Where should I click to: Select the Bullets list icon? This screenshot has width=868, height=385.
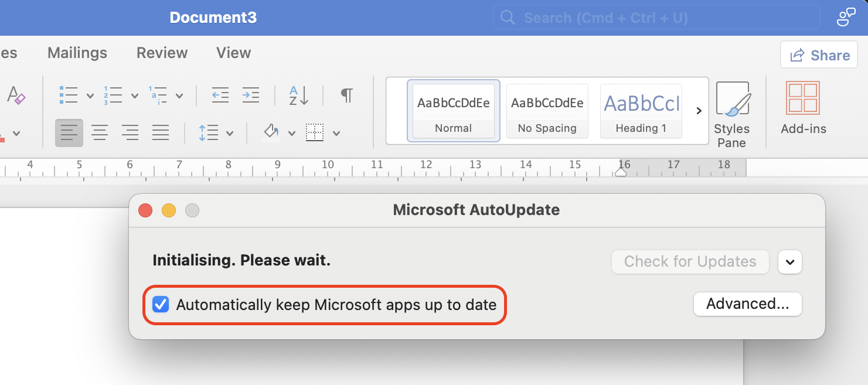(x=69, y=94)
